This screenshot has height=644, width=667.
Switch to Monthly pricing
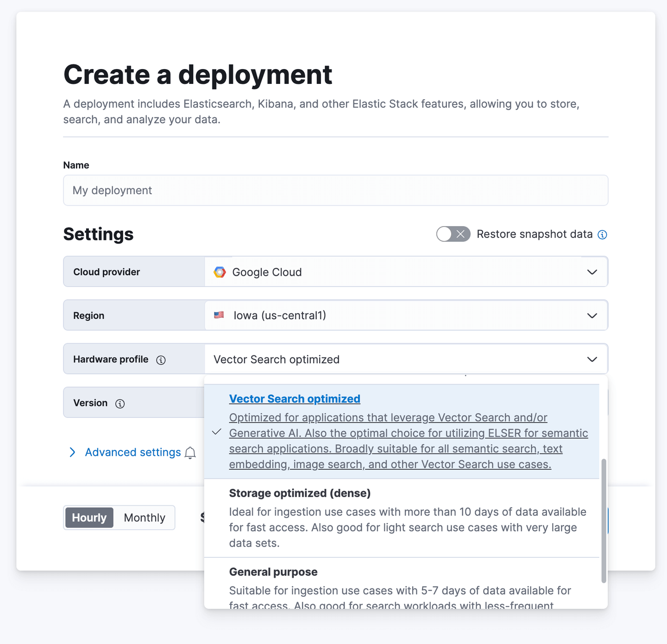(x=144, y=518)
